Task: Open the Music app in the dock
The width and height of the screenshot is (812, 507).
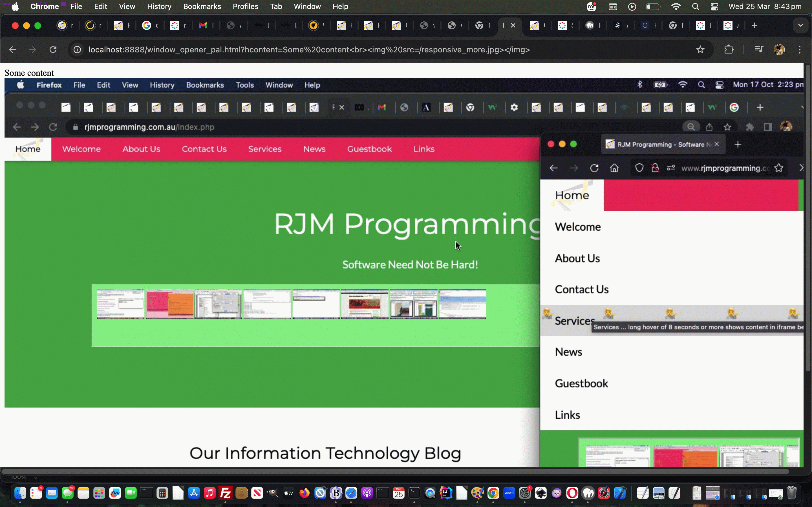Action: click(x=210, y=493)
